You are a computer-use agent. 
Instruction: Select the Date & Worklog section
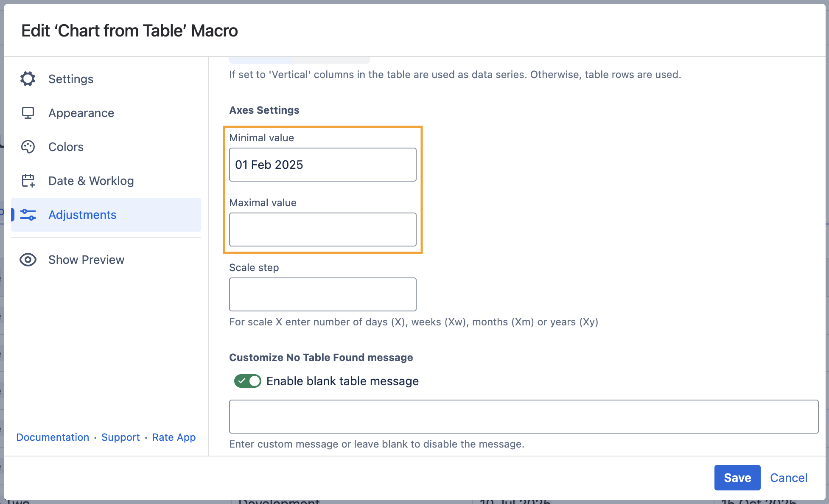tap(91, 181)
